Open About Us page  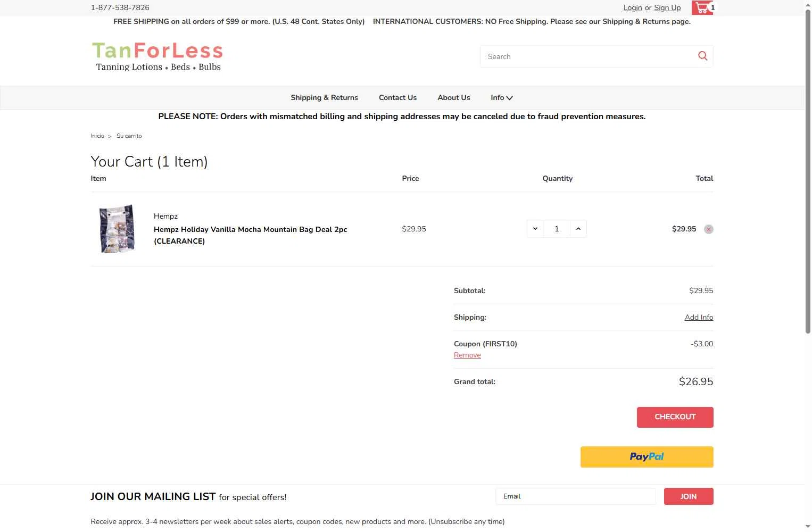(x=453, y=97)
